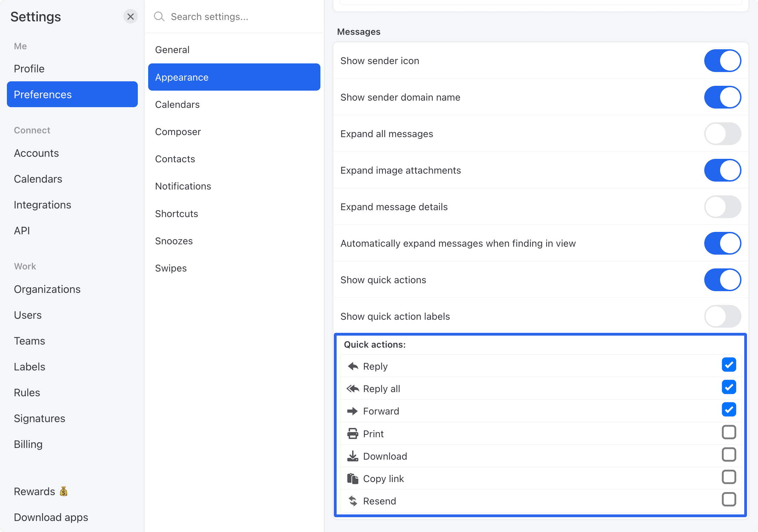Open the Swipes settings section
This screenshot has height=532, width=758.
pyautogui.click(x=171, y=268)
